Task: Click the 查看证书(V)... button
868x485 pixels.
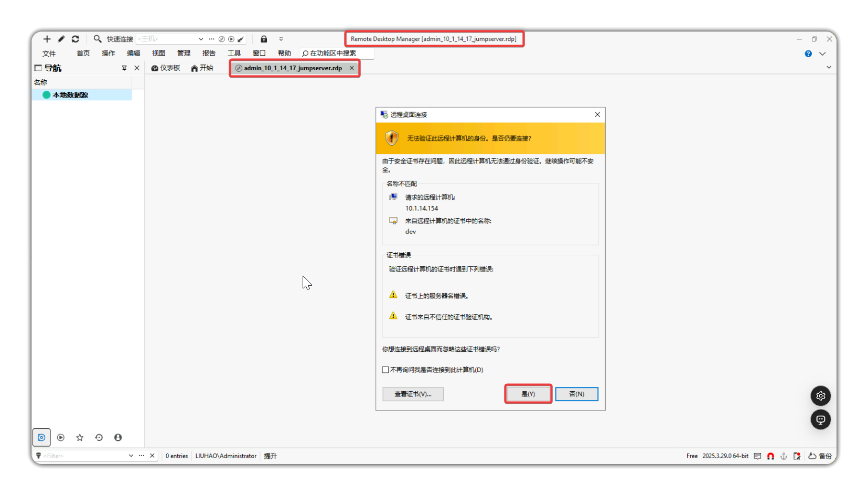Action: pos(413,394)
